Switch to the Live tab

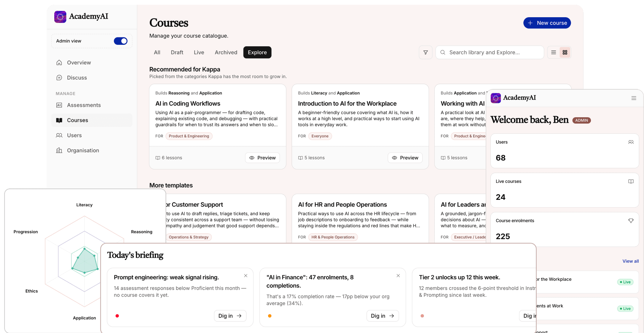tap(199, 53)
